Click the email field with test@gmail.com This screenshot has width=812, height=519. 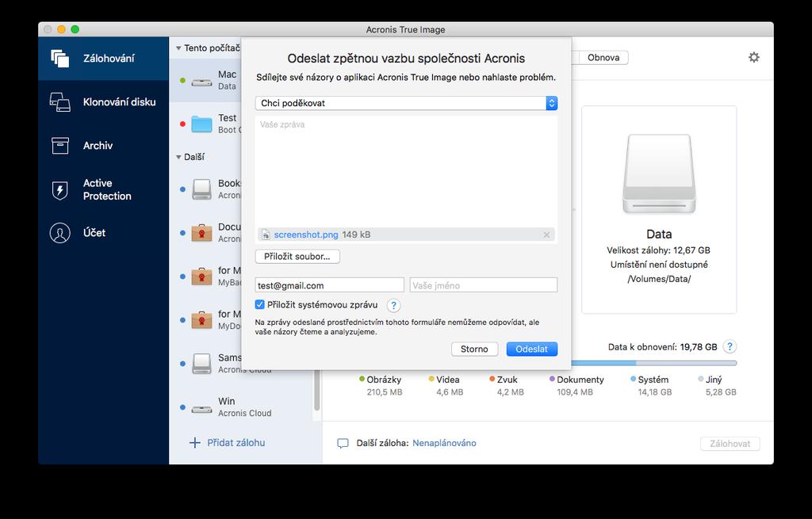click(329, 285)
